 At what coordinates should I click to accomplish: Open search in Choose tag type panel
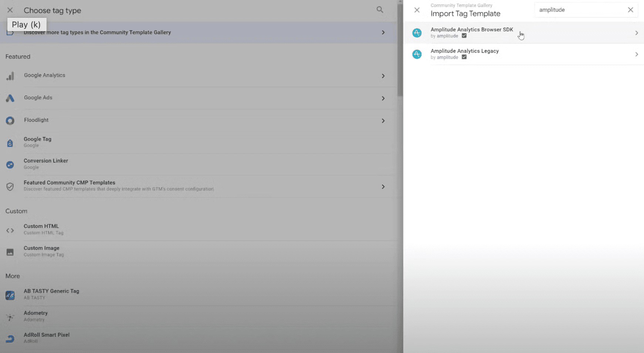(380, 10)
